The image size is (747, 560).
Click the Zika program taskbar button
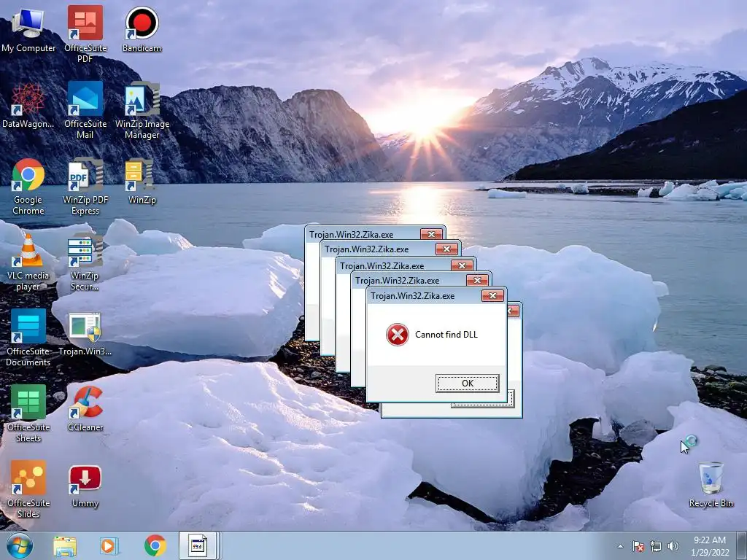pos(198,545)
